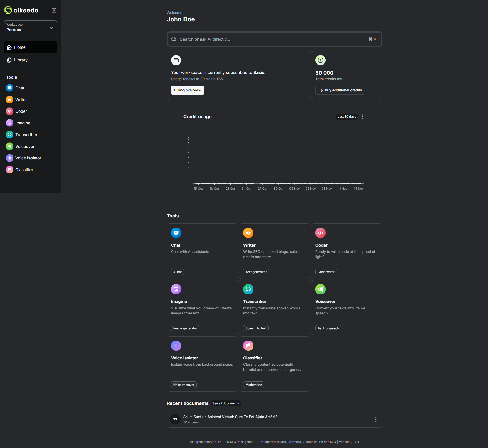Open the Salut, Sunt un Asistent document
This screenshot has width=488, height=448.
tap(230, 417)
